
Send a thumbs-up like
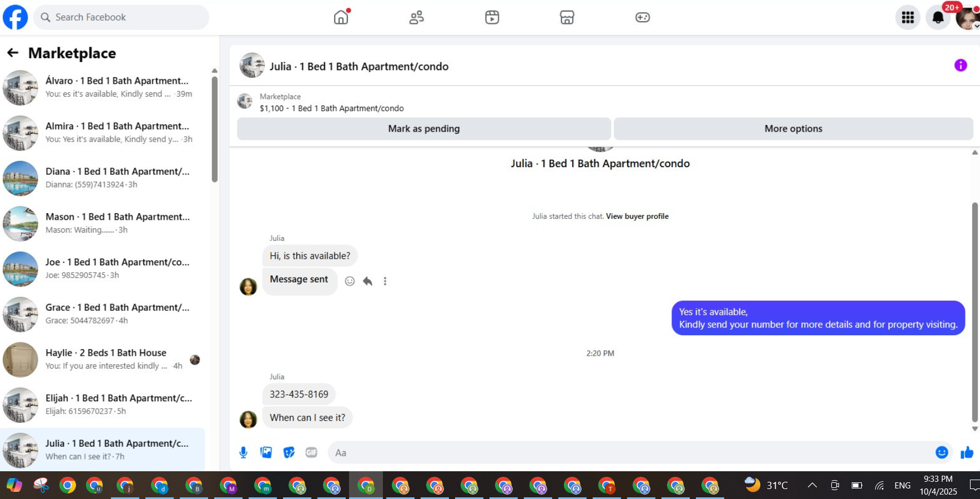click(967, 452)
